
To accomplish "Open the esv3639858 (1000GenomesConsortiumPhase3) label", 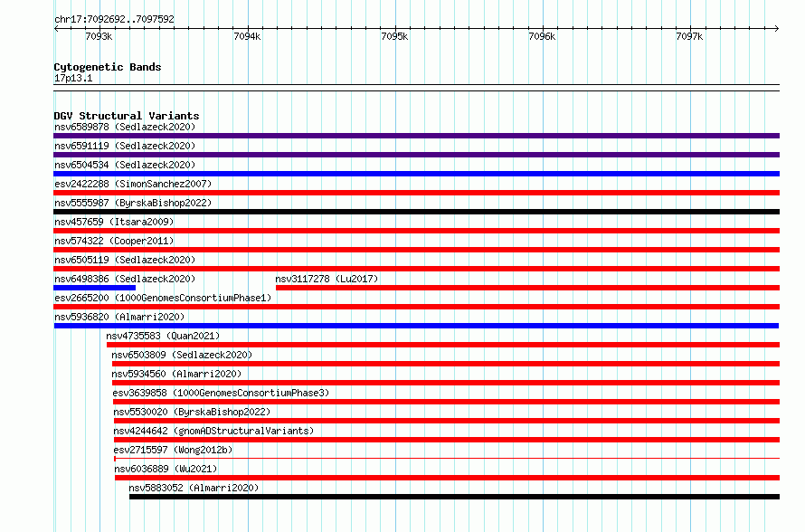I will [x=221, y=393].
